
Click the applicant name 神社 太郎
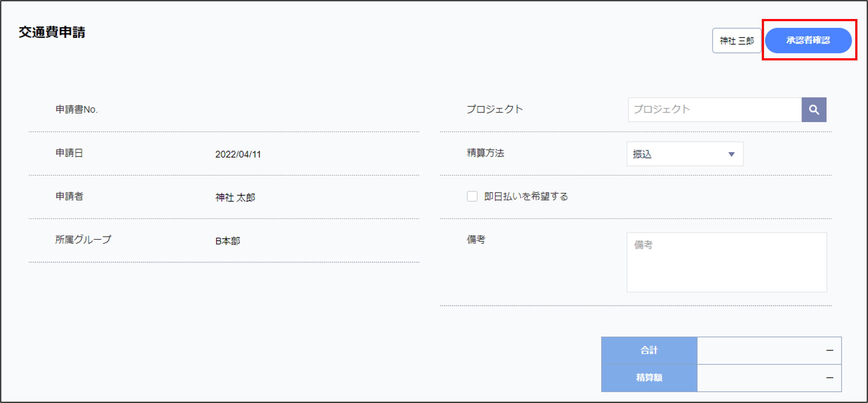[235, 197]
